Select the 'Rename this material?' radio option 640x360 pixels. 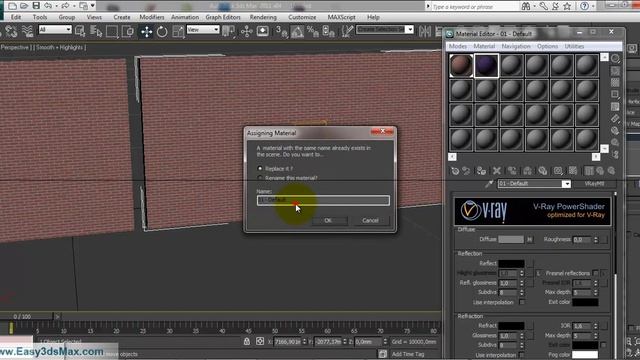point(260,178)
